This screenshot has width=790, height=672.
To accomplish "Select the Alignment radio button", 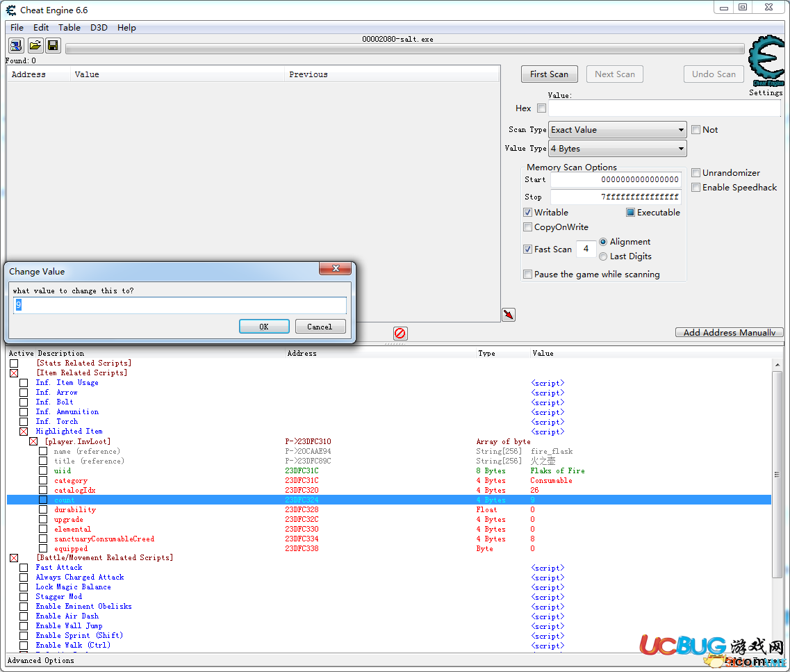I will pos(603,242).
